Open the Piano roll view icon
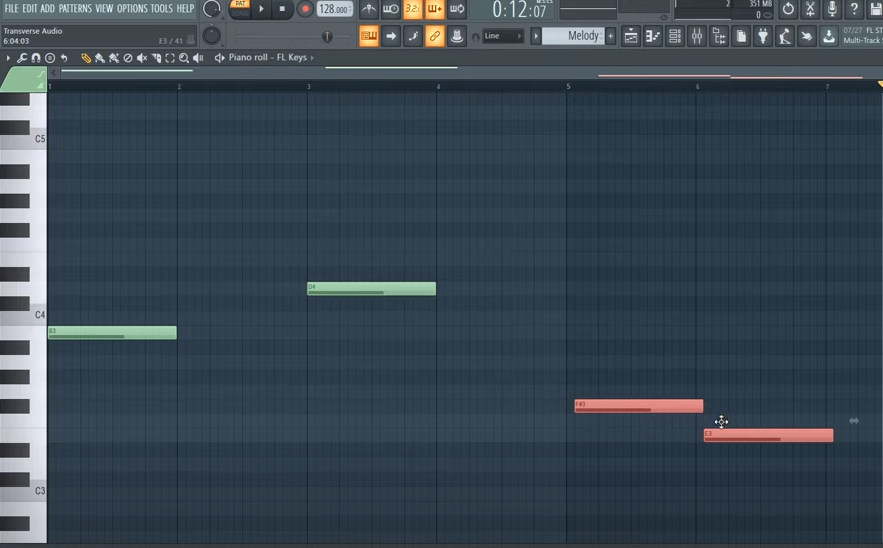The image size is (883, 548). click(x=653, y=37)
